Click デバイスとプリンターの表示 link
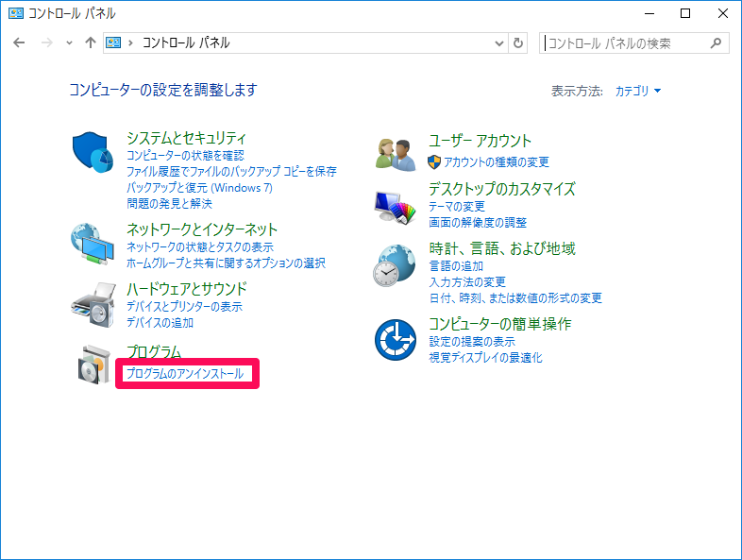Screen dimensions: 742x560 (184, 307)
